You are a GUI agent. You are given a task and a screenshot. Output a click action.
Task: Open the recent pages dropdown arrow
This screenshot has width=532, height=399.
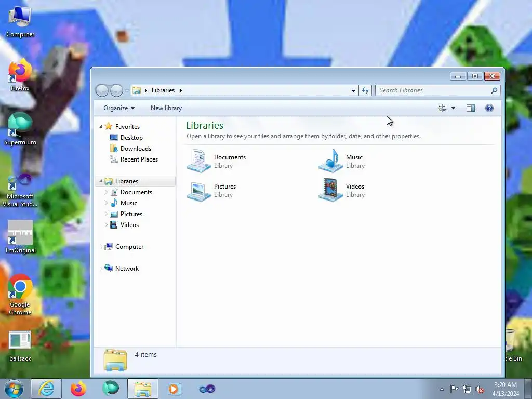pyautogui.click(x=127, y=90)
